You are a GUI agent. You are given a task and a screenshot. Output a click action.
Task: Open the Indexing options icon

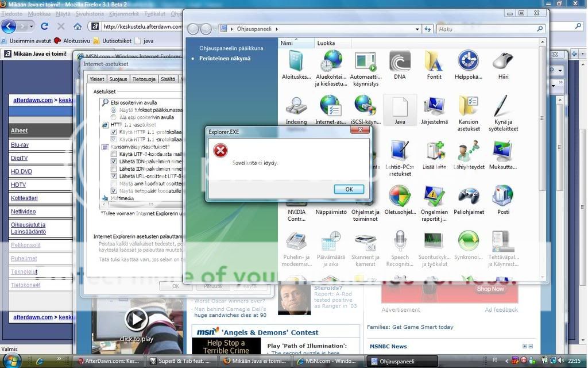point(296,110)
